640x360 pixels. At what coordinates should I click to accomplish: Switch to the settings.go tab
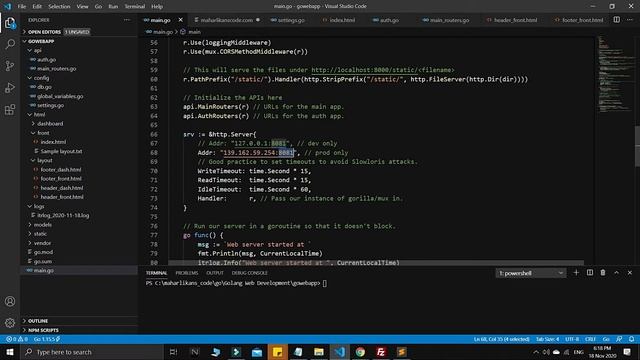pyautogui.click(x=291, y=20)
